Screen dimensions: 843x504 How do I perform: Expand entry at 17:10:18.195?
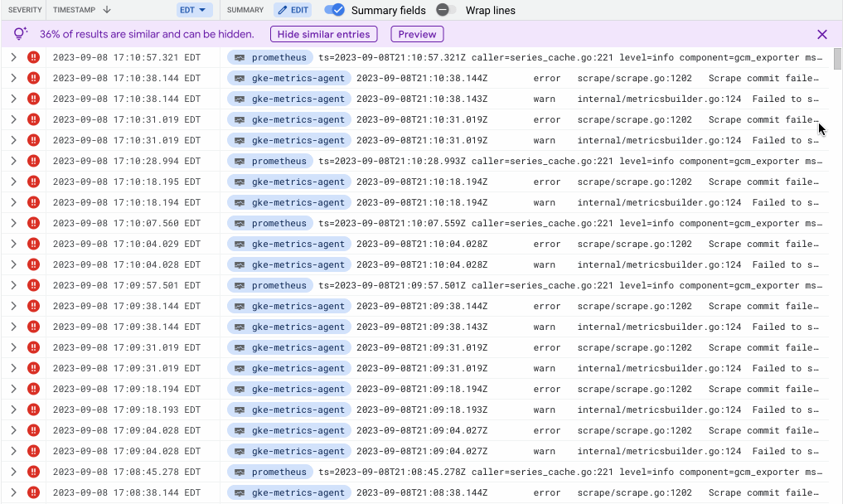(x=14, y=182)
